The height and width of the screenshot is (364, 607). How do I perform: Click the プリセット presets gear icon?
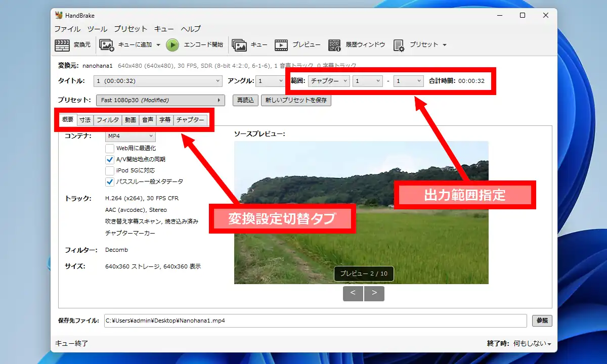coord(399,45)
